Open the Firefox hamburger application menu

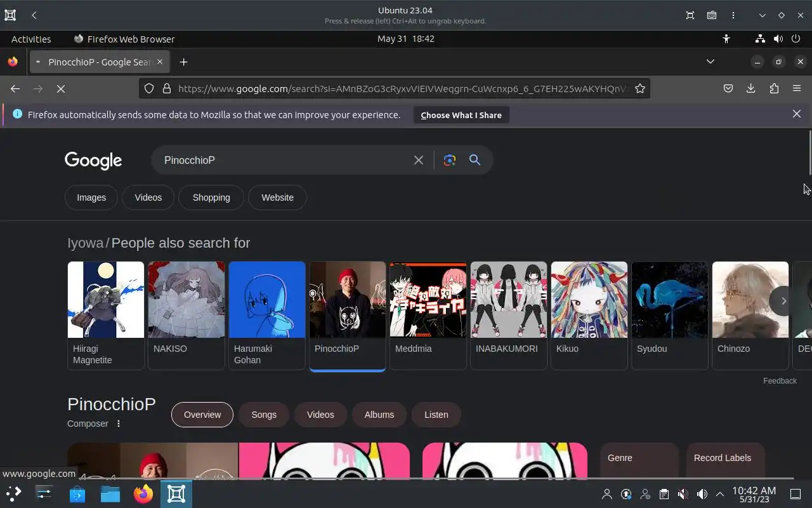[797, 89]
